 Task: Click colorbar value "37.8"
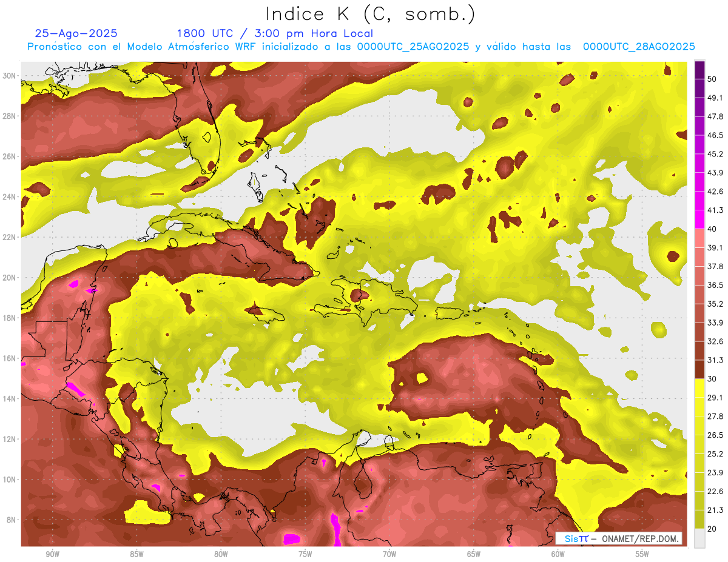pos(715,267)
